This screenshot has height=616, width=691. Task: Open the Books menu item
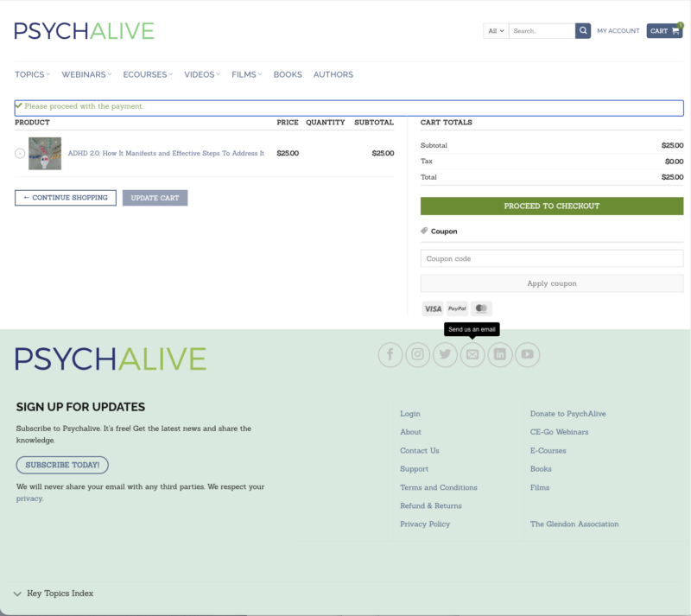288,74
